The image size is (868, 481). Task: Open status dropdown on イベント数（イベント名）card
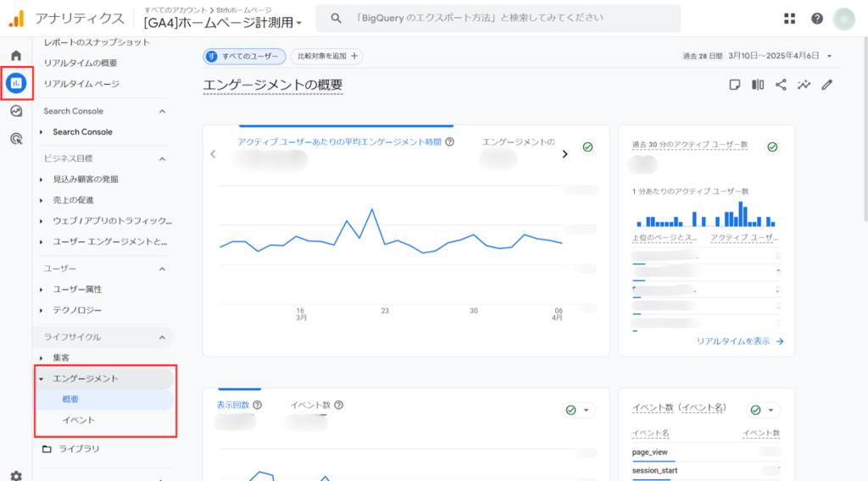pyautogui.click(x=771, y=410)
